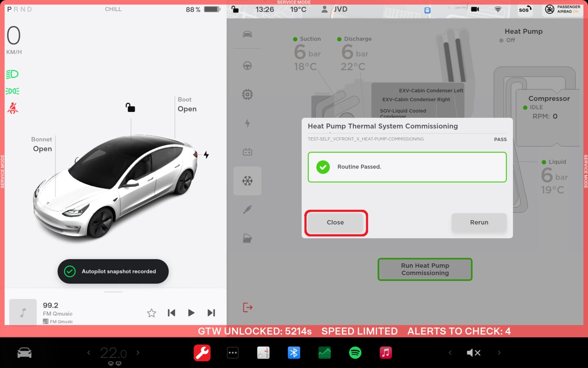Increase cabin temperature with right chevron

pyautogui.click(x=138, y=352)
